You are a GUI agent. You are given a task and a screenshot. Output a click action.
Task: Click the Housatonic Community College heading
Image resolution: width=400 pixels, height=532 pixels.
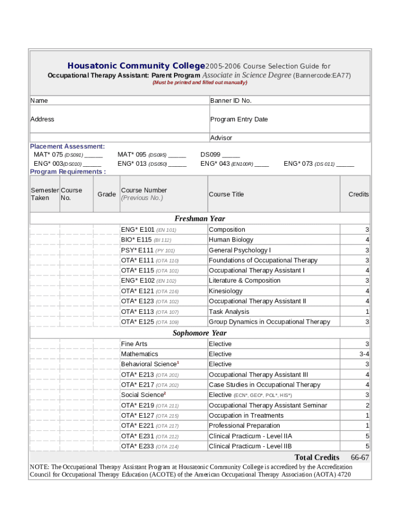pyautogui.click(x=137, y=66)
